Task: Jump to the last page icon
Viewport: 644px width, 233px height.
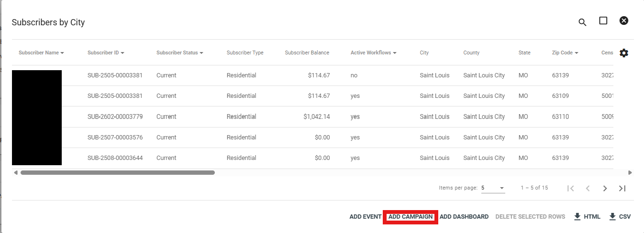Action: [x=622, y=188]
